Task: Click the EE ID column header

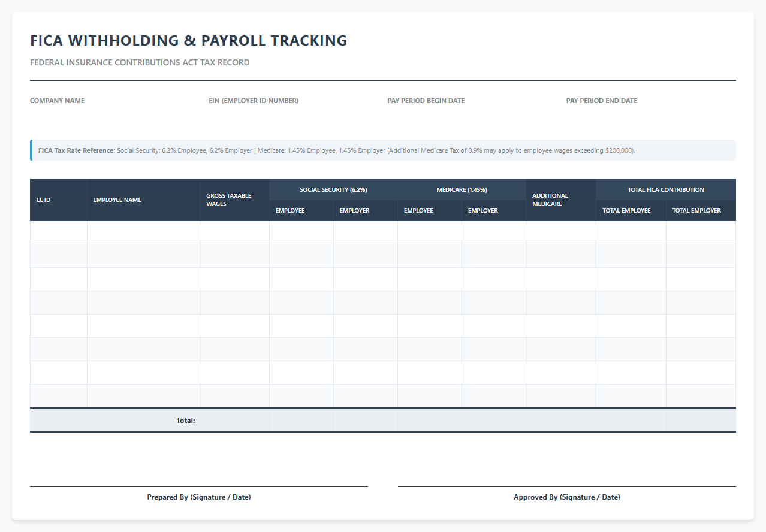Action: coord(59,200)
